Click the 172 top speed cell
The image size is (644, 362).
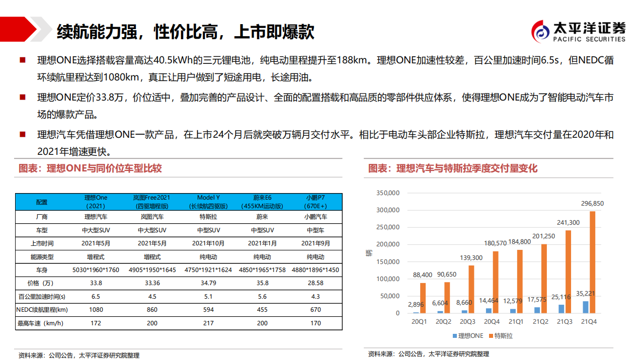[x=96, y=323]
